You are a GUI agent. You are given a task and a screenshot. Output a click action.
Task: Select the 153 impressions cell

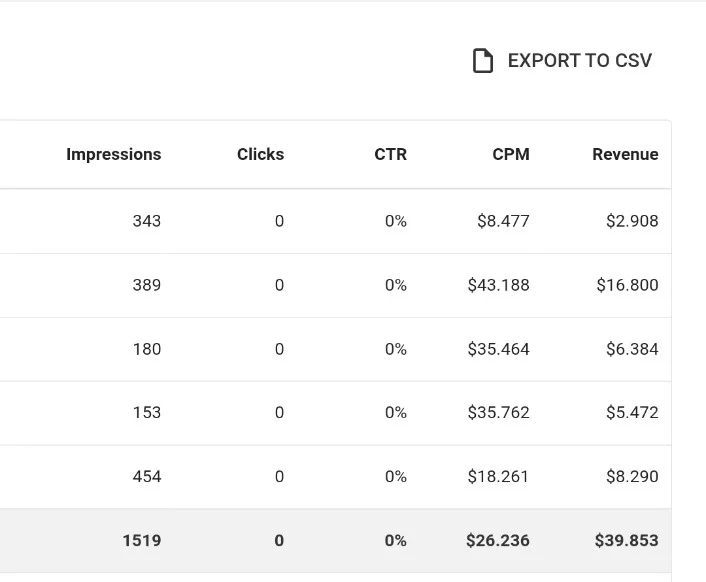(147, 412)
